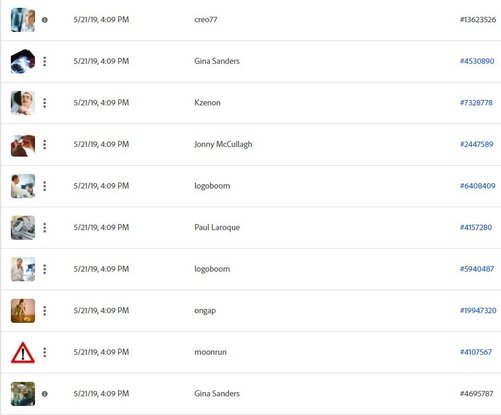Open the more options menu on ongap row
The width and height of the screenshot is (501, 415).
(x=45, y=311)
